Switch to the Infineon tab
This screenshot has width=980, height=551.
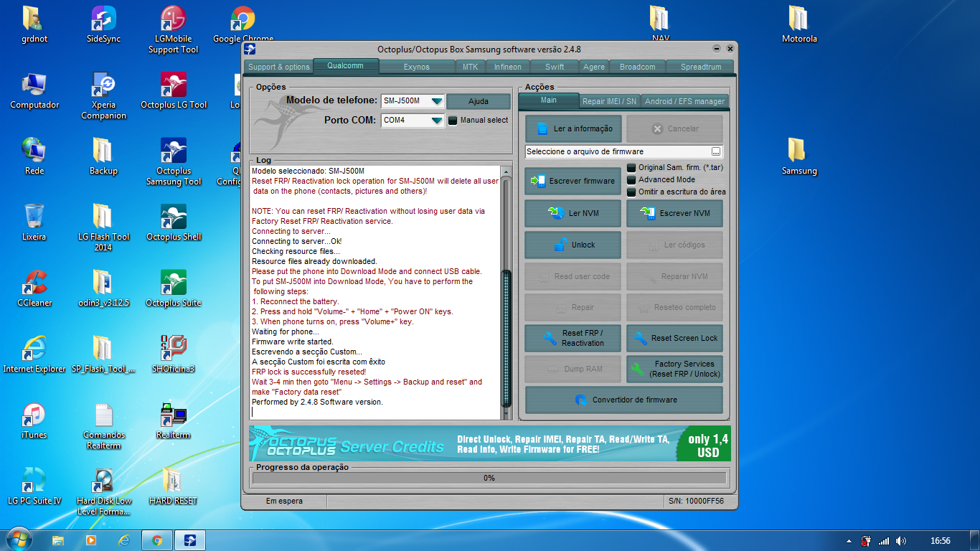508,67
